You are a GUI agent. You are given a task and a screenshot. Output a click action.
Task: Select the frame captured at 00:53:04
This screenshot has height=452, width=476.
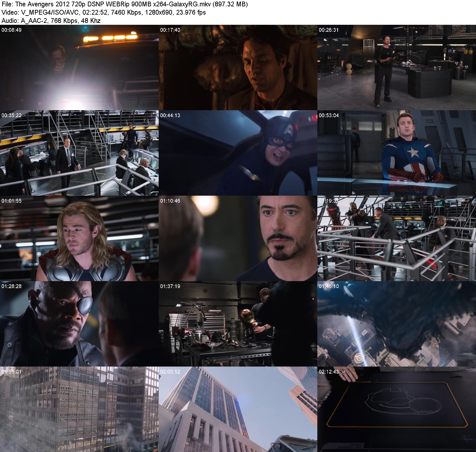coord(397,153)
